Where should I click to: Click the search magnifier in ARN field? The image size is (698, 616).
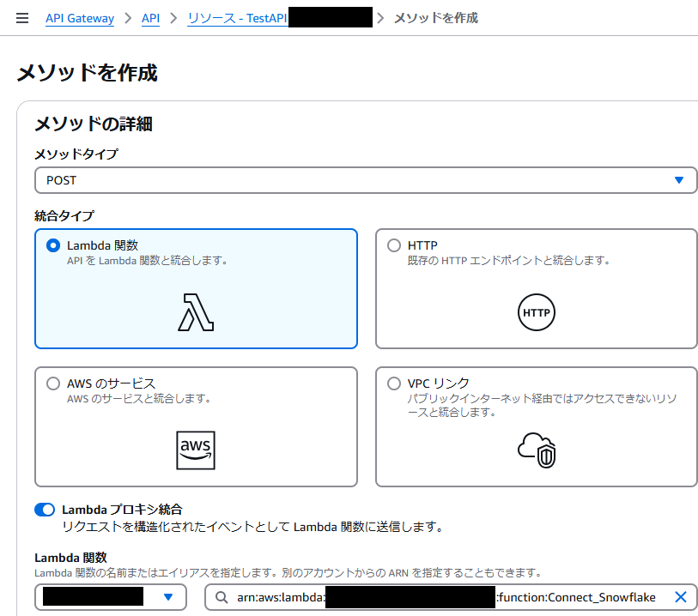[222, 597]
